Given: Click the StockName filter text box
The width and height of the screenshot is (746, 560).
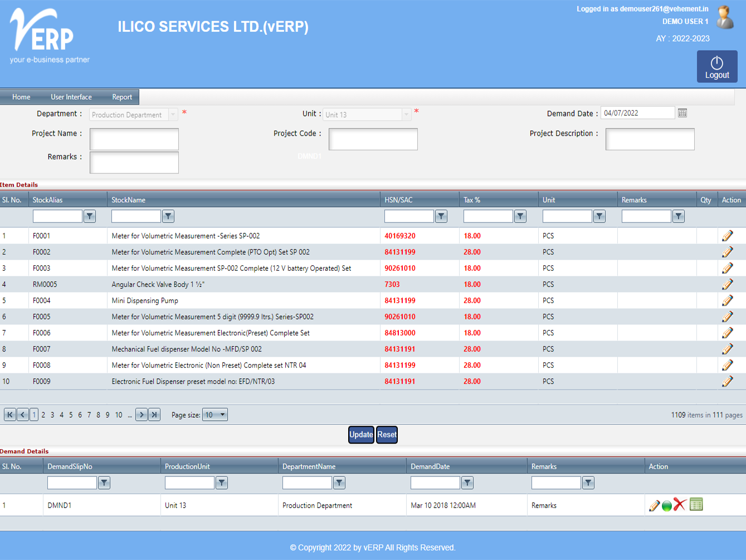Looking at the screenshot, I should (136, 216).
